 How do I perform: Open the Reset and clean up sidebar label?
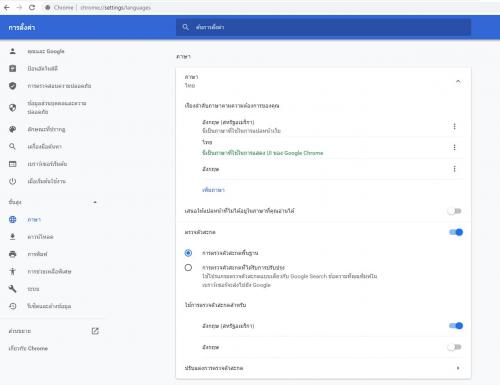click(x=49, y=306)
